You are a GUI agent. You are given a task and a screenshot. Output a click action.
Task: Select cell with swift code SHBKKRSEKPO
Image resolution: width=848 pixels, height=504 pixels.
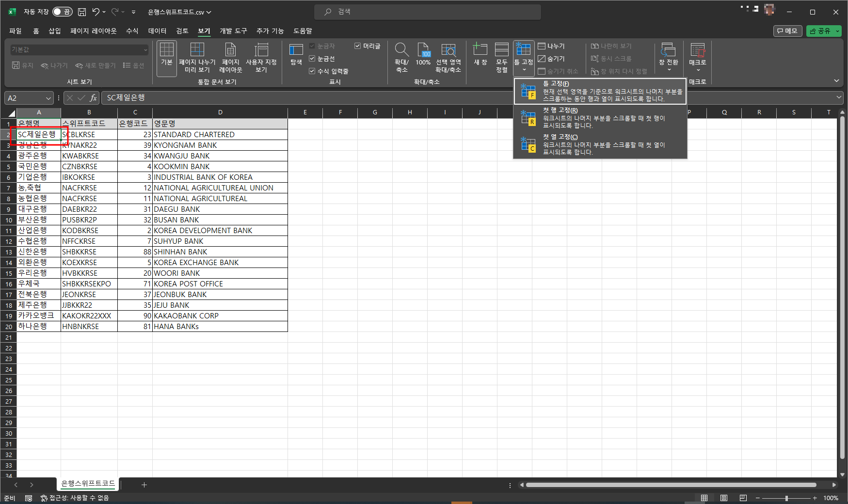click(89, 284)
